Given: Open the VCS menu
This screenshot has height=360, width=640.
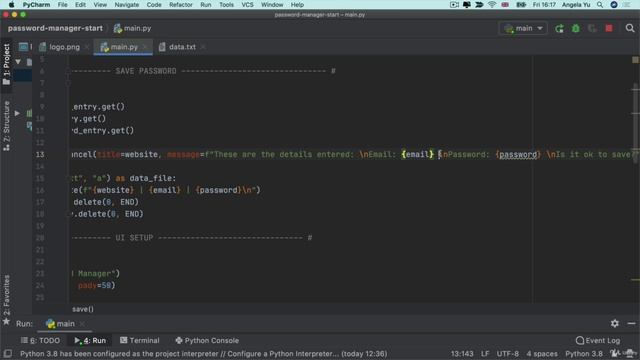Looking at the screenshot, I should pos(247,4).
